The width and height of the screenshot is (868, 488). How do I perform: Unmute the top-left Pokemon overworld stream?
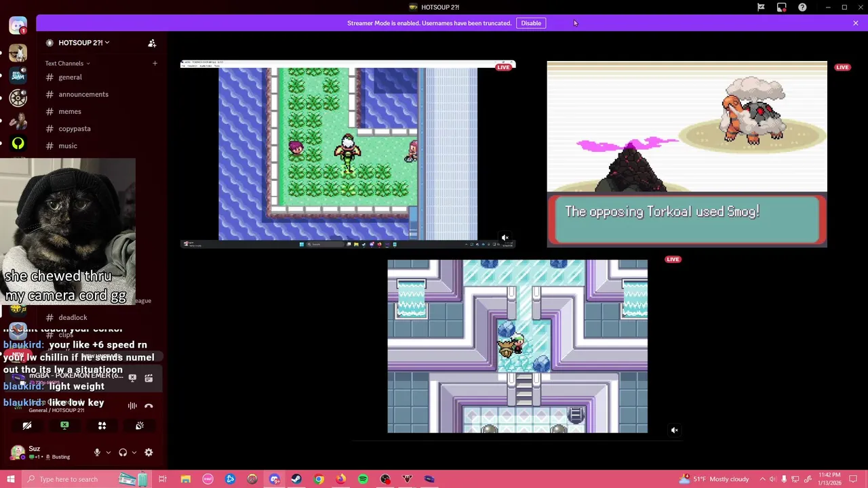pos(505,239)
